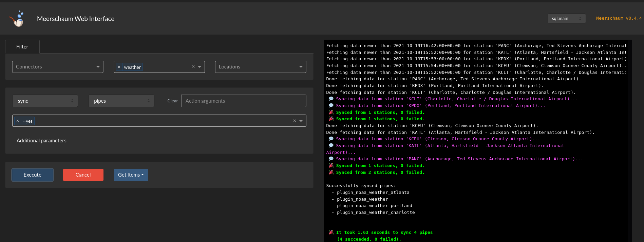Image resolution: width=644 pixels, height=242 pixels.
Task: Expand the weather metrics dropdown arrow
Action: click(x=200, y=67)
